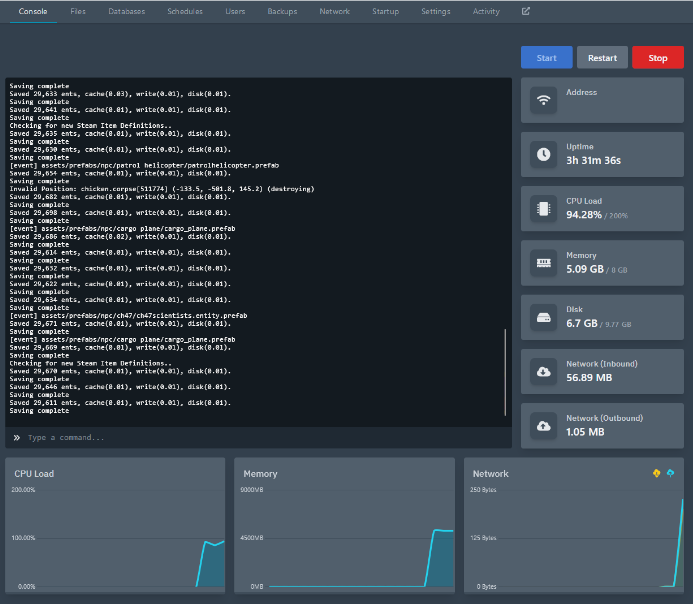The width and height of the screenshot is (693, 604).
Task: Click the Network graph spike
Action: click(x=679, y=543)
